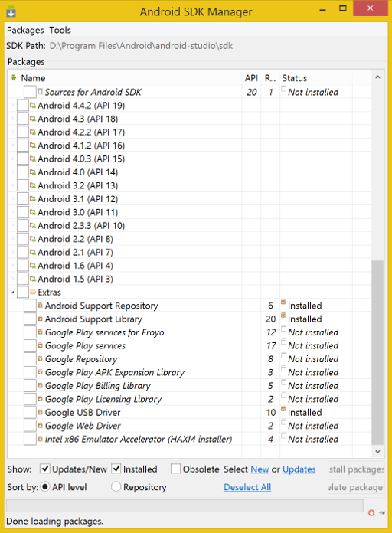Collapse the Extras tree node
This screenshot has width=392, height=533.
pyautogui.click(x=12, y=293)
